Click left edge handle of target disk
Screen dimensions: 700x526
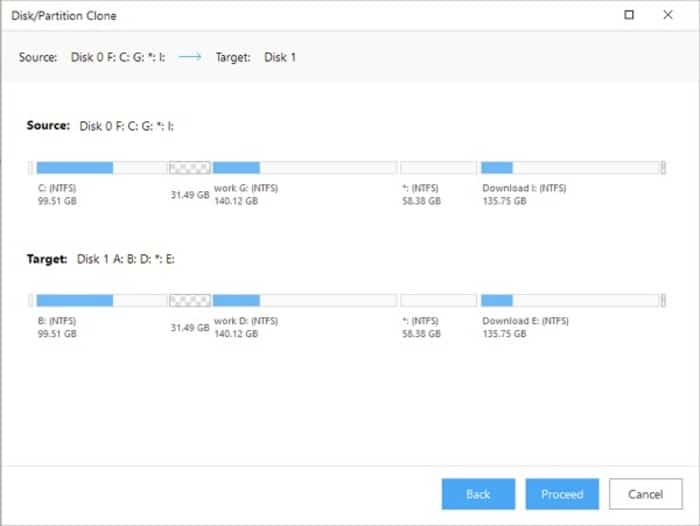(31, 301)
